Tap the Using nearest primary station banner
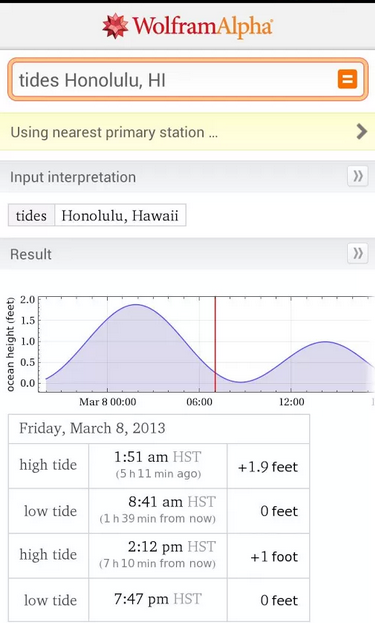The image size is (375, 623). pos(188,132)
